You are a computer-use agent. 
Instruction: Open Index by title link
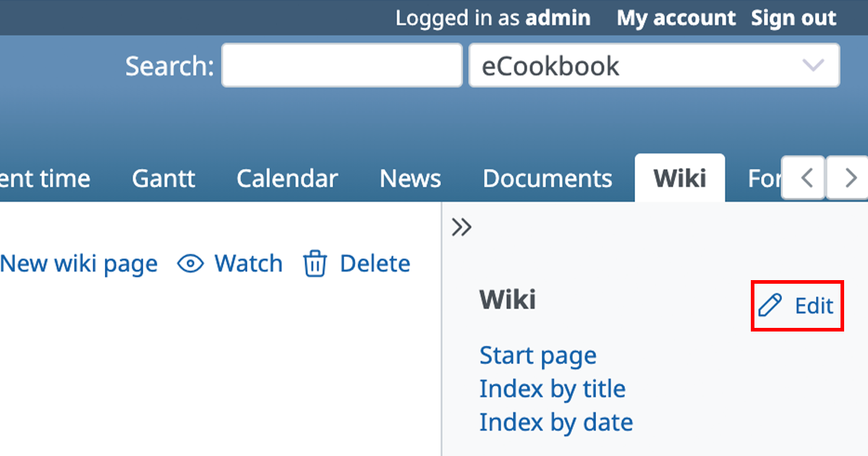click(x=552, y=389)
